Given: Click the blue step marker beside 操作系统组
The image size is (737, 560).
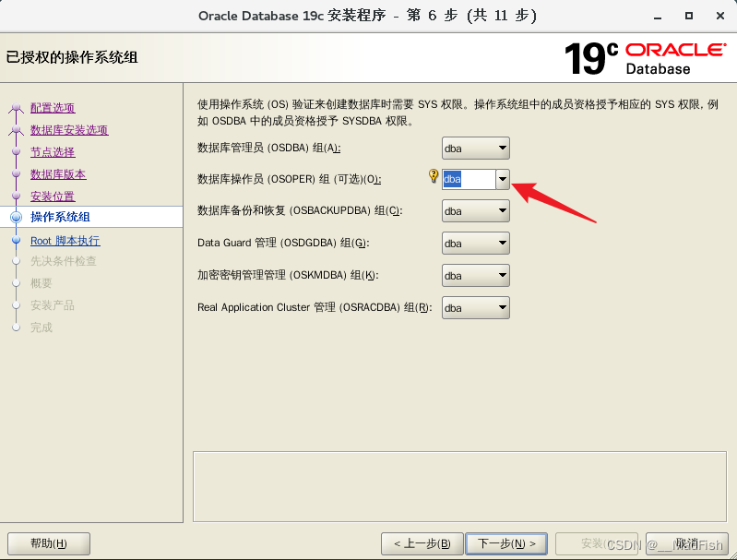Looking at the screenshot, I should [17, 217].
